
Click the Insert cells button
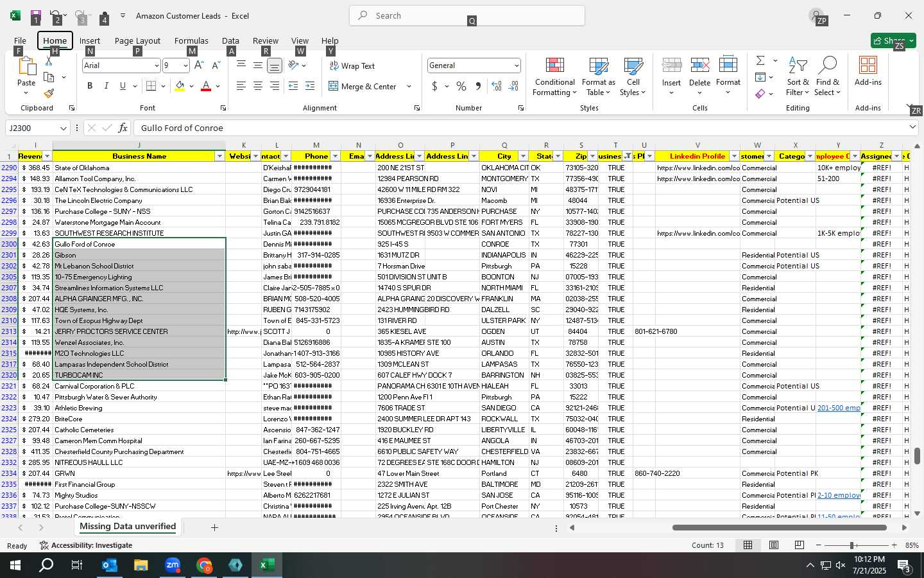(x=671, y=76)
